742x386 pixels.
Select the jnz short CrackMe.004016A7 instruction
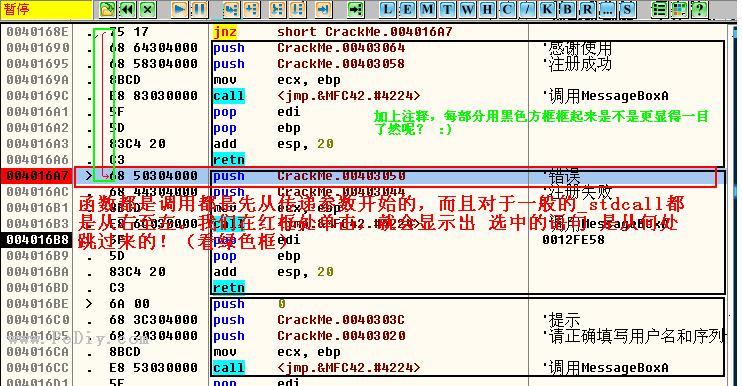coord(332,32)
